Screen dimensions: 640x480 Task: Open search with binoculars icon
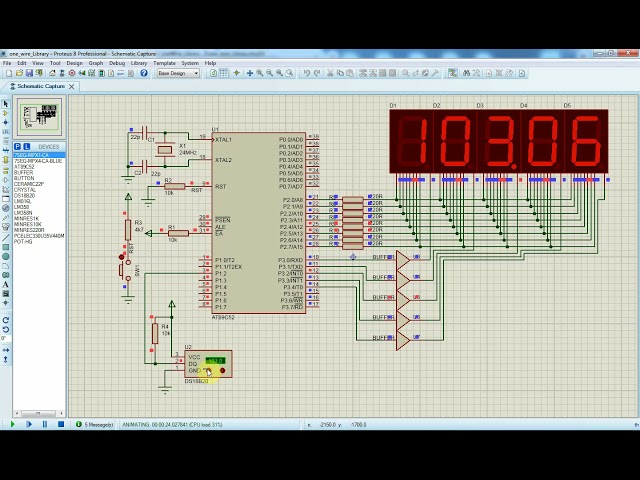pyautogui.click(x=467, y=73)
